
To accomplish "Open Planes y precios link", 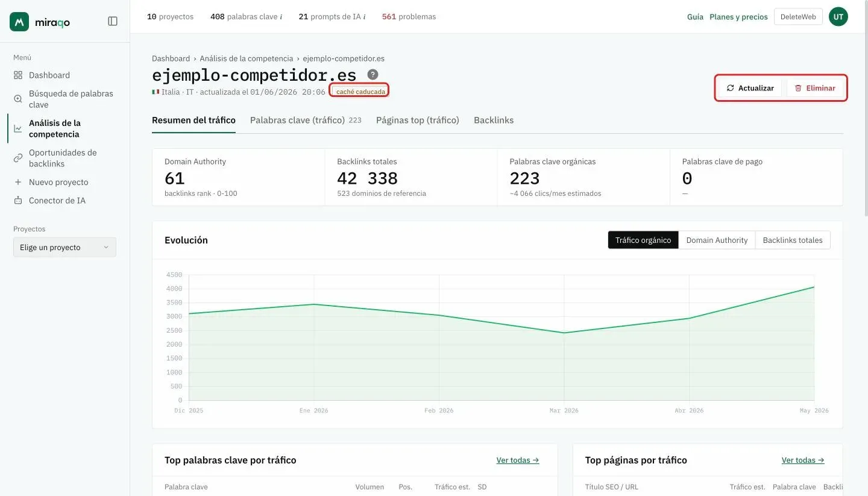I will pos(738,17).
